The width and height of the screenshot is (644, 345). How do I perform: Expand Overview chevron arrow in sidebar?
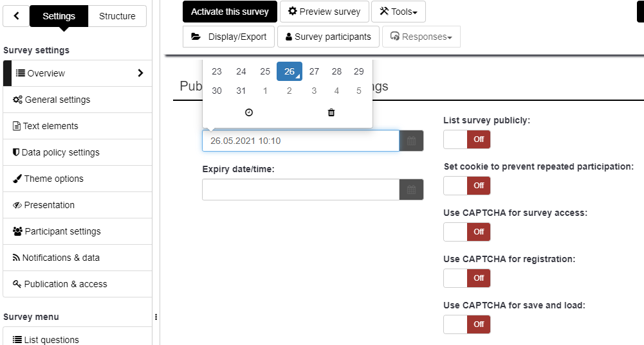pyautogui.click(x=140, y=73)
